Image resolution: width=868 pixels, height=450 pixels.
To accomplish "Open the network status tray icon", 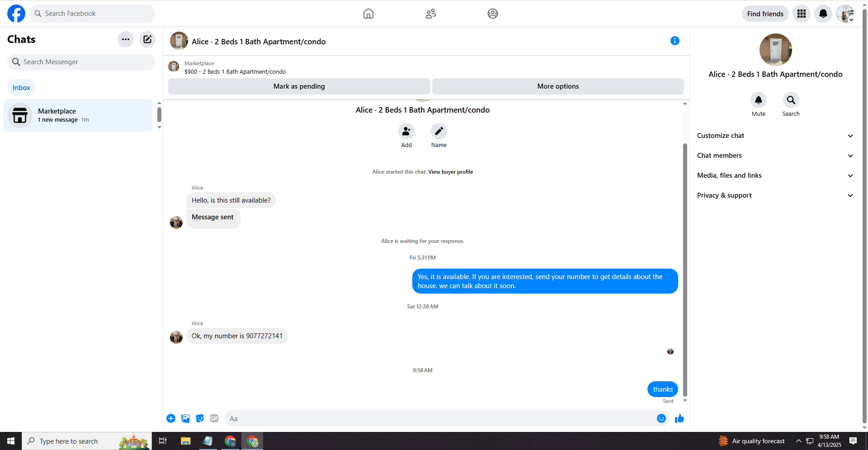I will click(x=810, y=441).
